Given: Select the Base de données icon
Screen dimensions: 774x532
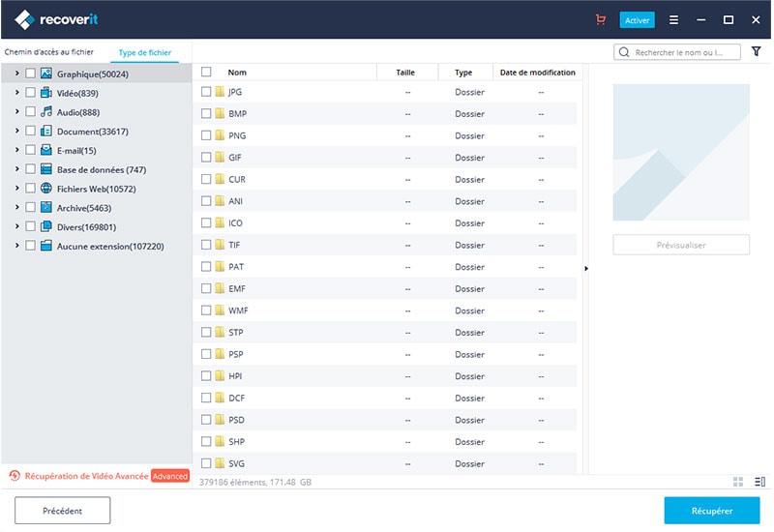Looking at the screenshot, I should 46,169.
